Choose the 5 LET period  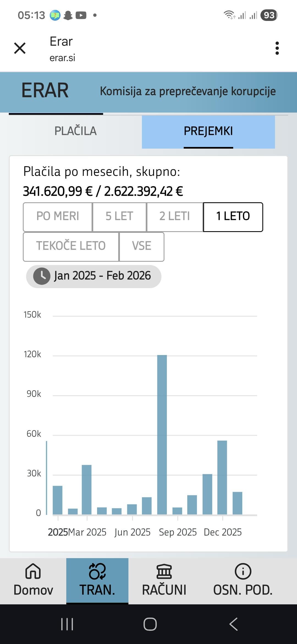point(119,217)
